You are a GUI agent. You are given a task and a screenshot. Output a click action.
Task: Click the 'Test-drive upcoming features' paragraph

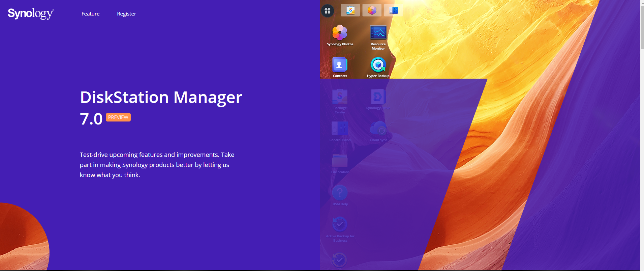click(157, 165)
